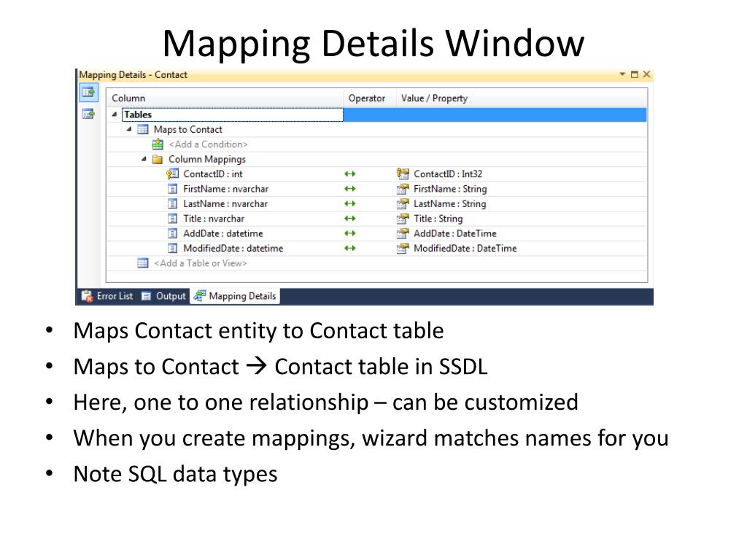This screenshot has height=560, width=747.
Task: Click the column icon next to LastName : nvarchar
Action: click(172, 204)
